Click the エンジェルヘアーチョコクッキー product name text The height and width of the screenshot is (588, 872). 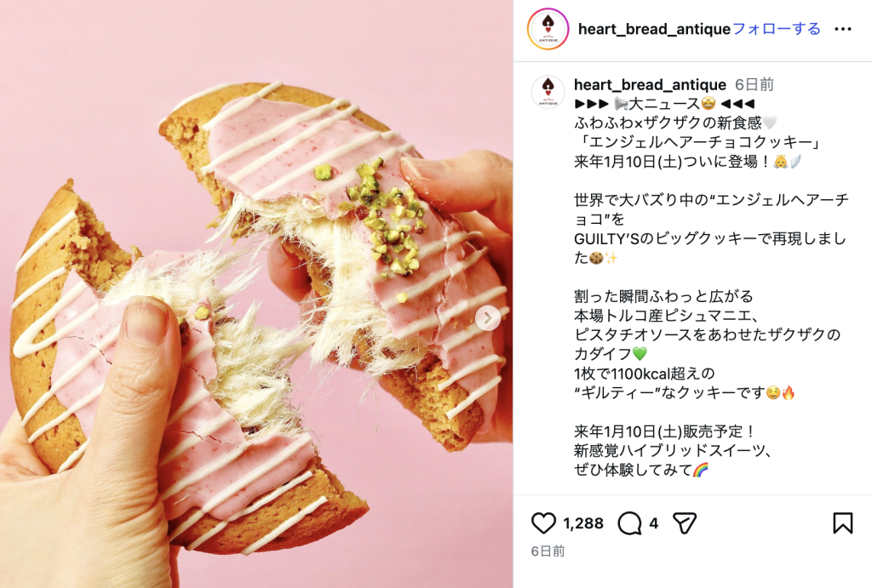697,142
